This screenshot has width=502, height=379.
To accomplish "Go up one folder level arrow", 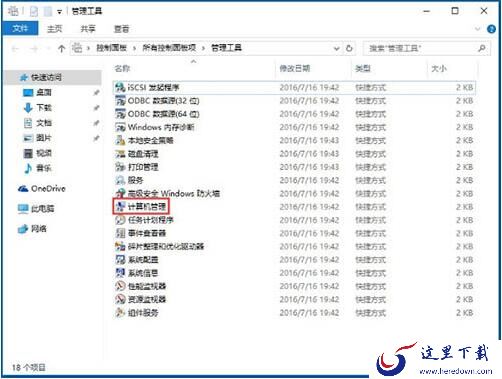I will tap(61, 49).
